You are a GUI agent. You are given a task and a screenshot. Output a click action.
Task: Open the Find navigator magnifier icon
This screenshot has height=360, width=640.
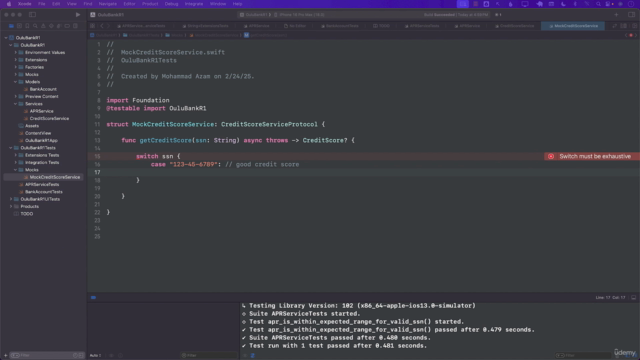pos(35,26)
